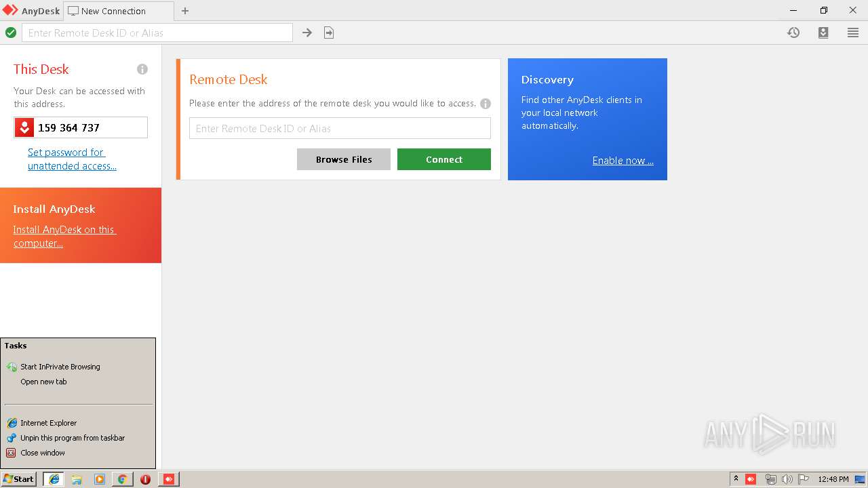Show hidden system tray icons arrow
Screen dimensions: 868x488
point(736,479)
